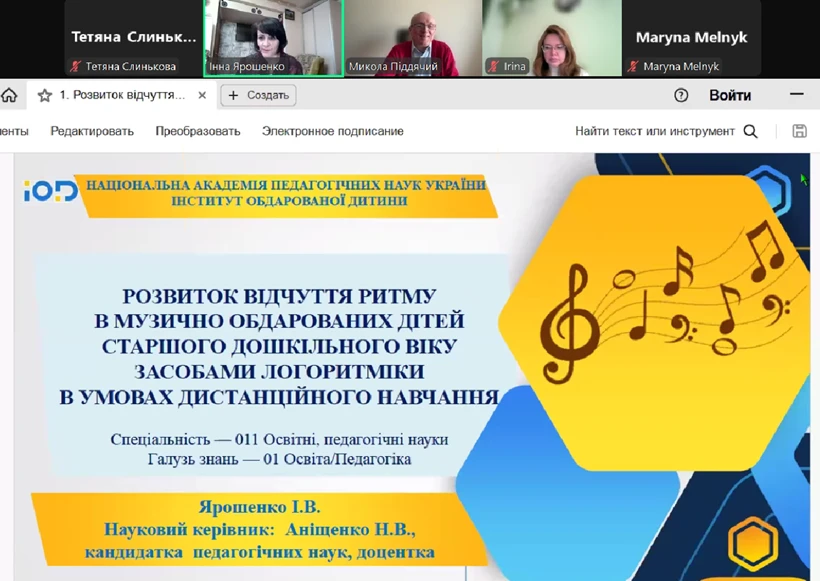
Task: Click Maryna Melnyk's muted microphone icon
Action: pos(633,67)
